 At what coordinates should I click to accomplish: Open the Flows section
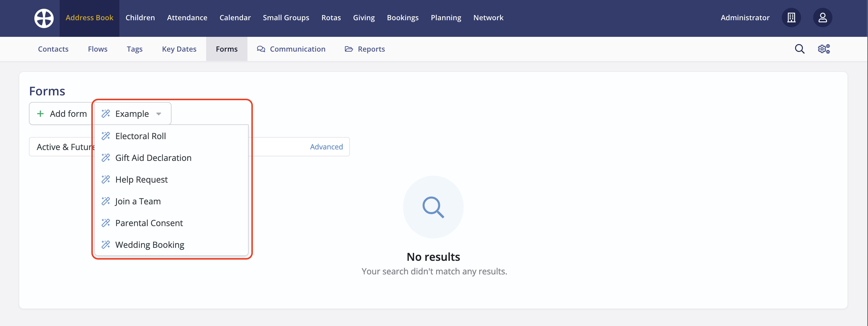coord(98,49)
